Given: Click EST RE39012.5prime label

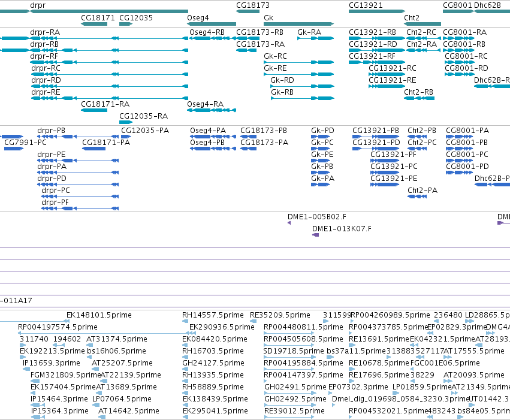Looking at the screenshot, I should [294, 411].
